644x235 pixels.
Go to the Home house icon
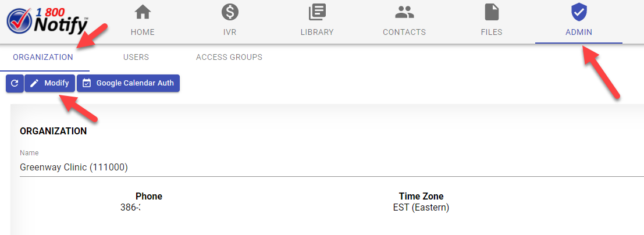[143, 12]
